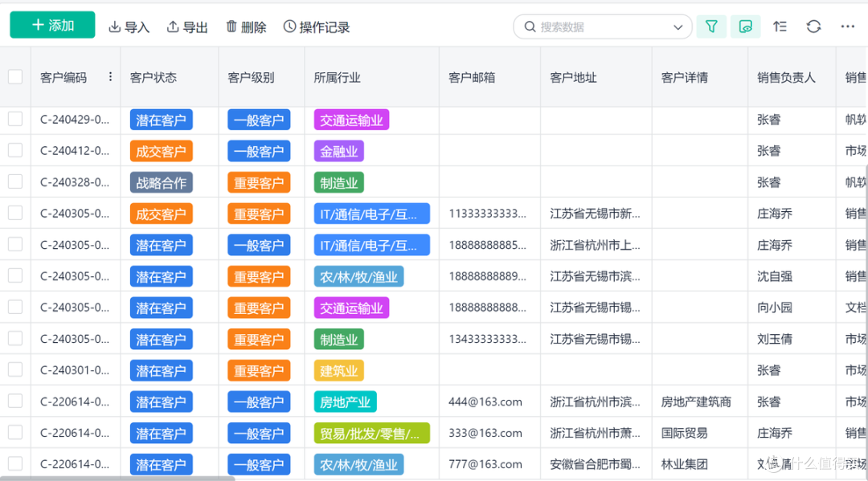Focus the 搜索数据 search field
868x481 pixels.
[x=602, y=26]
